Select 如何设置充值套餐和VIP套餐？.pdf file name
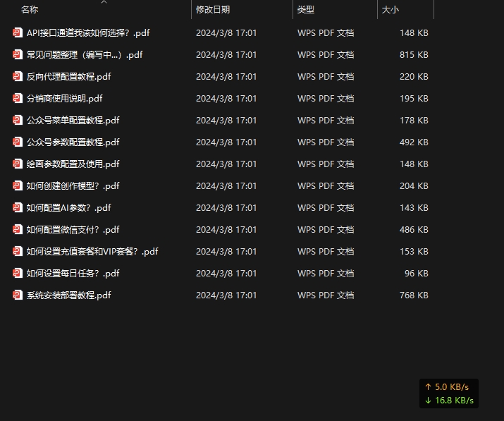This screenshot has height=421, width=504. click(x=92, y=251)
